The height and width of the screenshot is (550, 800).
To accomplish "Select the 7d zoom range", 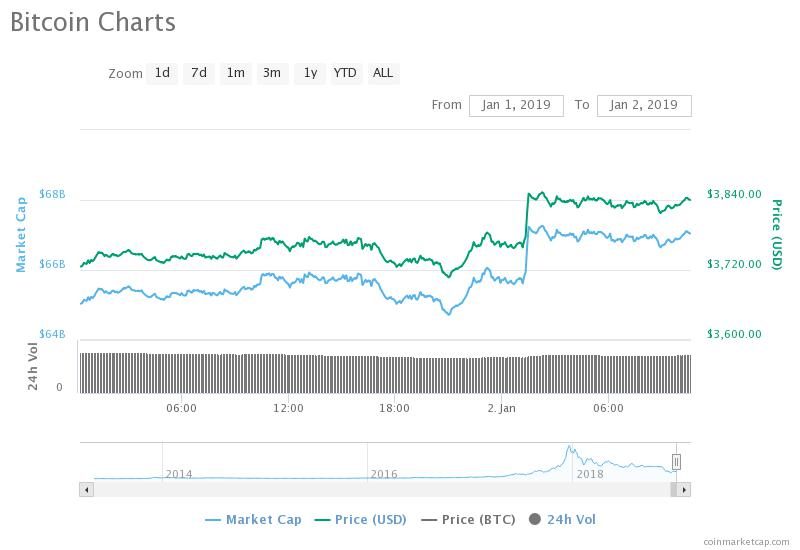I will coord(198,73).
